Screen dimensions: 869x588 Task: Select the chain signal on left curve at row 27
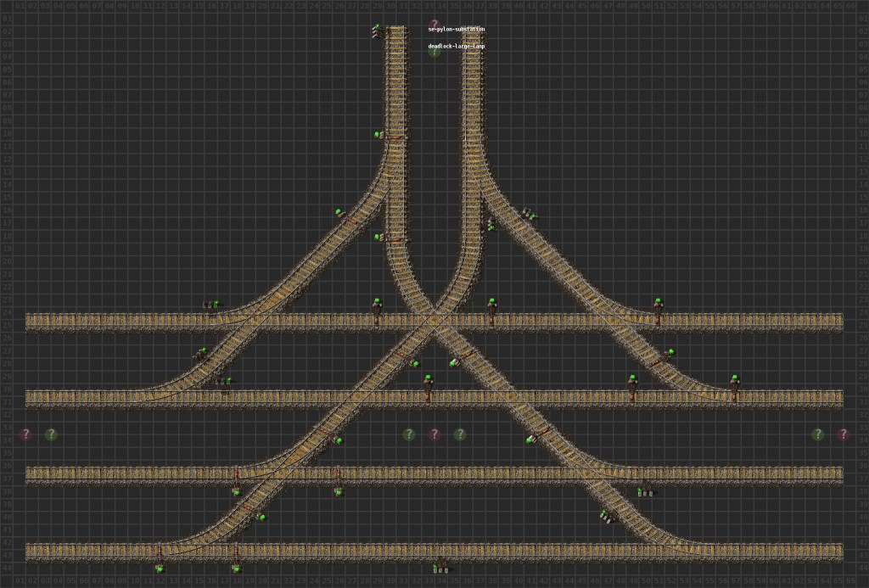coord(199,354)
